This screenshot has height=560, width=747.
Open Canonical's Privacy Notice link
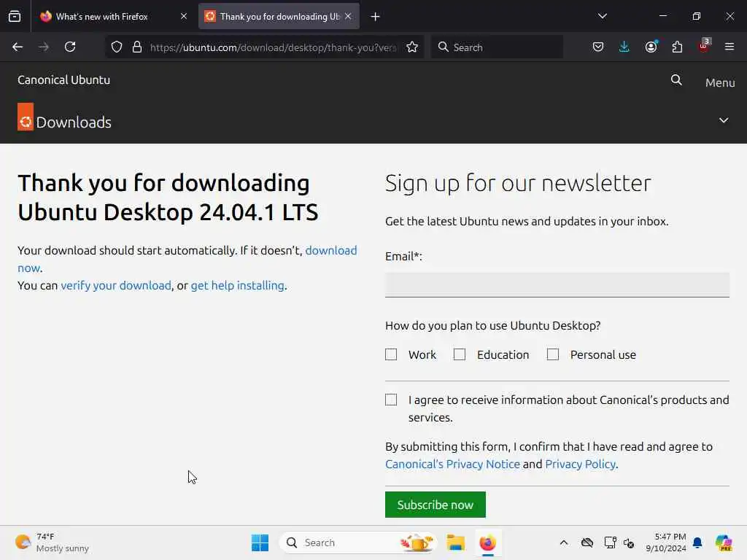(x=452, y=464)
